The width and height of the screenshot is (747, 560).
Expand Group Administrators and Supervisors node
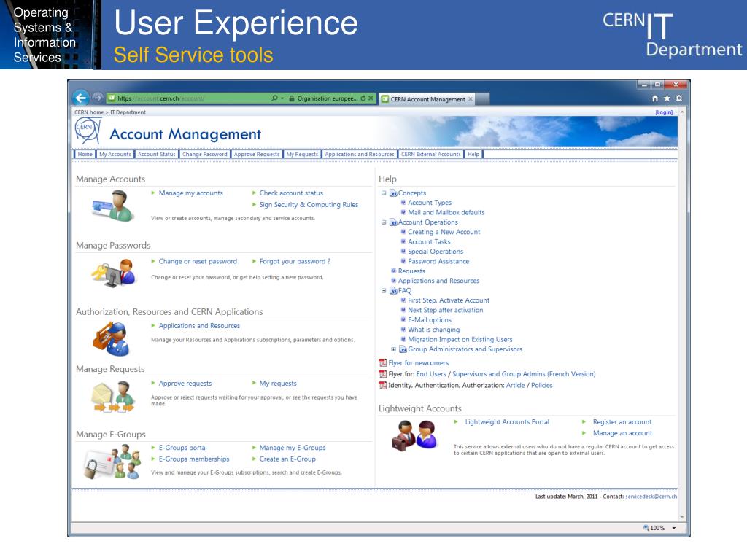coord(393,349)
